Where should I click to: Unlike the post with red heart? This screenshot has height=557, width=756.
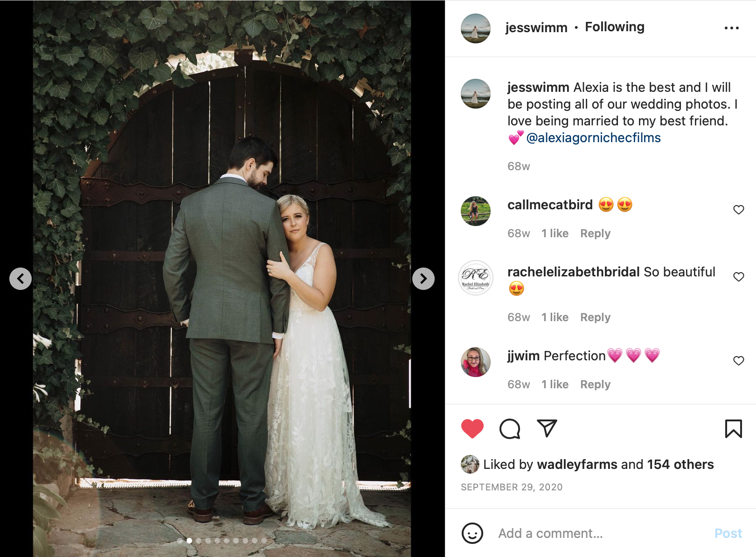(472, 429)
